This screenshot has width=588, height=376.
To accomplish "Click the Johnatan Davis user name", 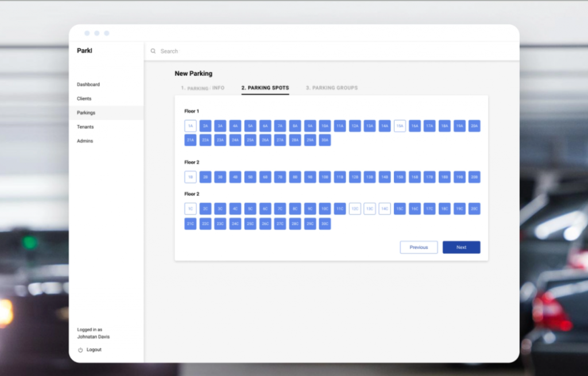I will [x=94, y=337].
